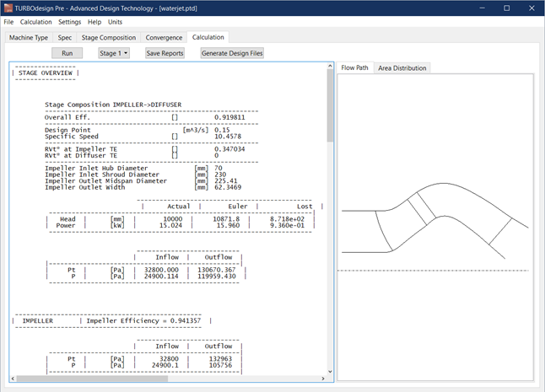Click the Specific Speed value 10.4578
The width and height of the screenshot is (545, 392).
(x=228, y=137)
